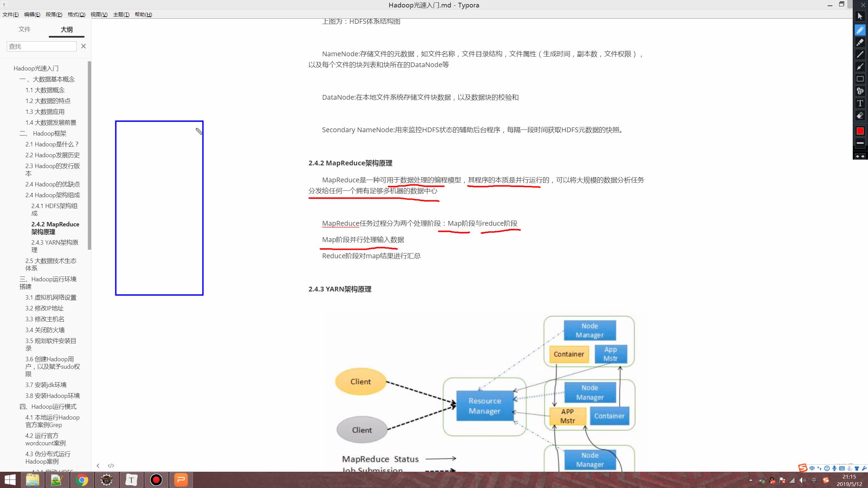This screenshot has width=868, height=488.
Task: Select the rectangle shape tool
Action: point(860,79)
